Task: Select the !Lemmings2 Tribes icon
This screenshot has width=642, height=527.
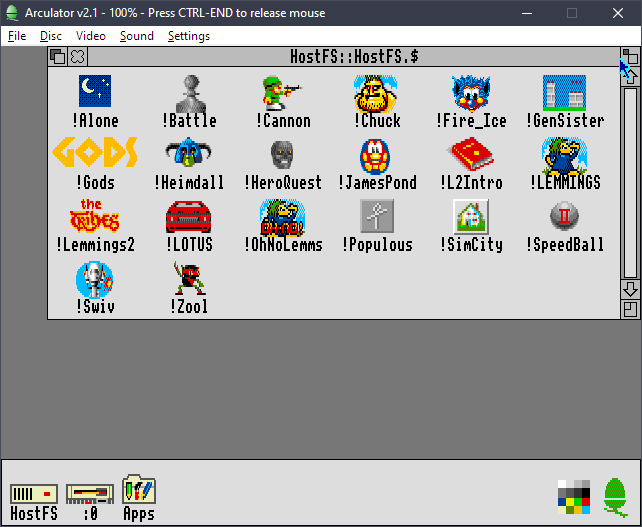Action: tap(95, 216)
